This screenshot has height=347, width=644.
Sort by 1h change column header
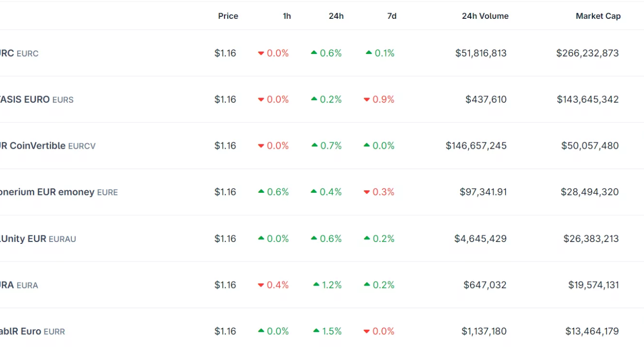tap(287, 16)
